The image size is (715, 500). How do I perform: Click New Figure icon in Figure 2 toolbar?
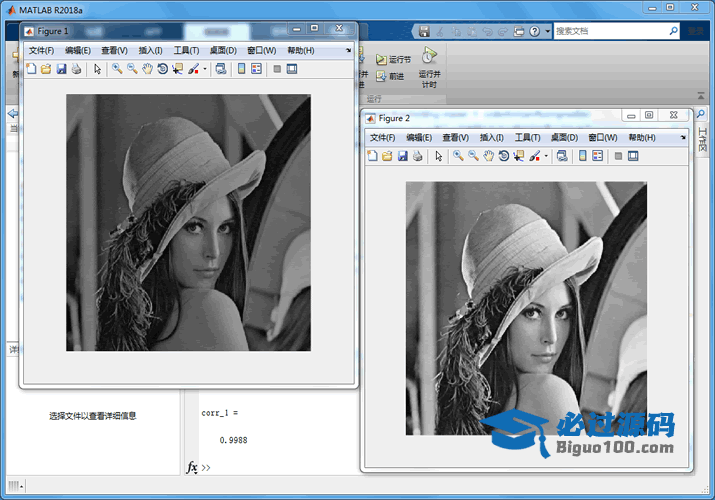[x=372, y=156]
